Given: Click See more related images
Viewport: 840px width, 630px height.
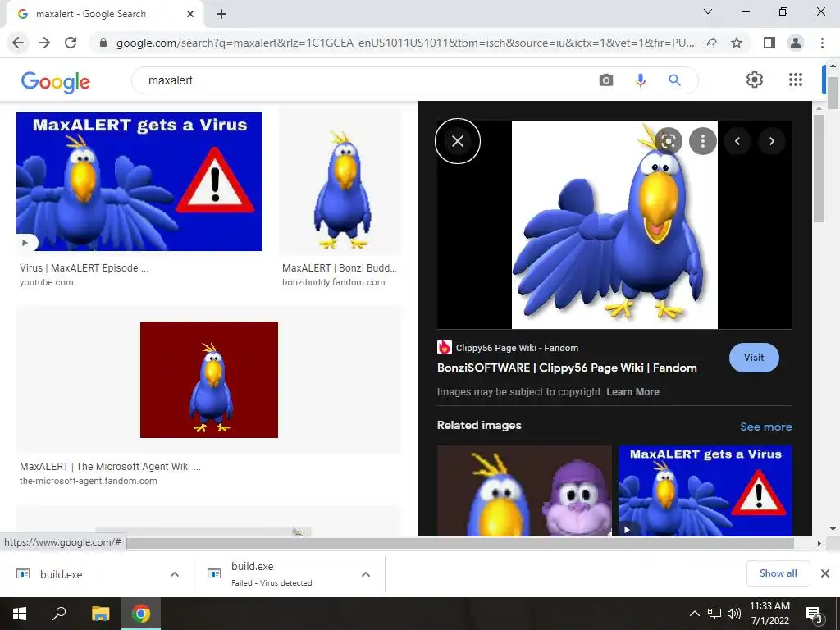Looking at the screenshot, I should pos(765,427).
